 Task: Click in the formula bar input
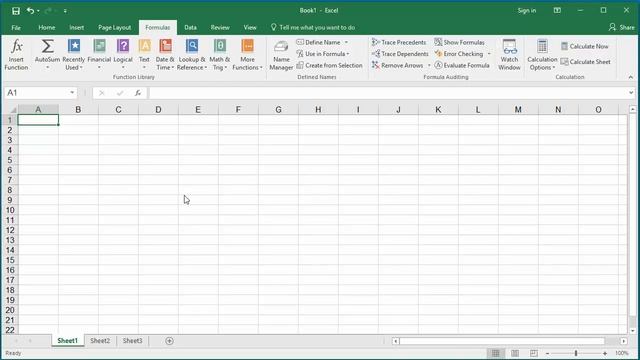click(388, 93)
